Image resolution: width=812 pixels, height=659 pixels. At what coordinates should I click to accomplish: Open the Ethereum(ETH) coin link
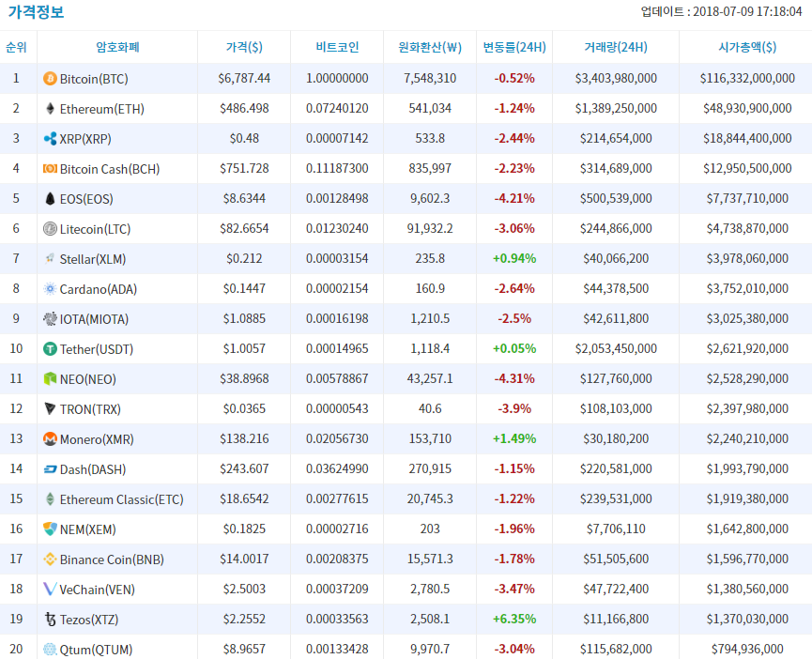coord(102,109)
